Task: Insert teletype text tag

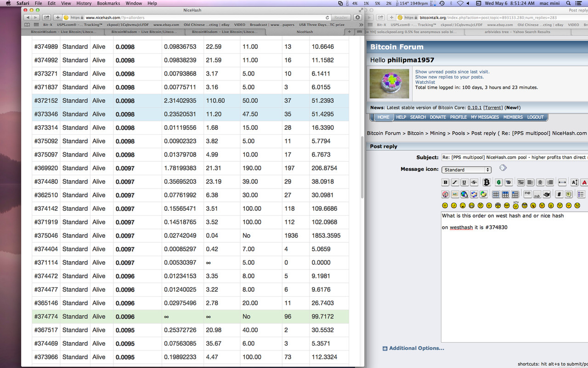Action: coord(547,195)
